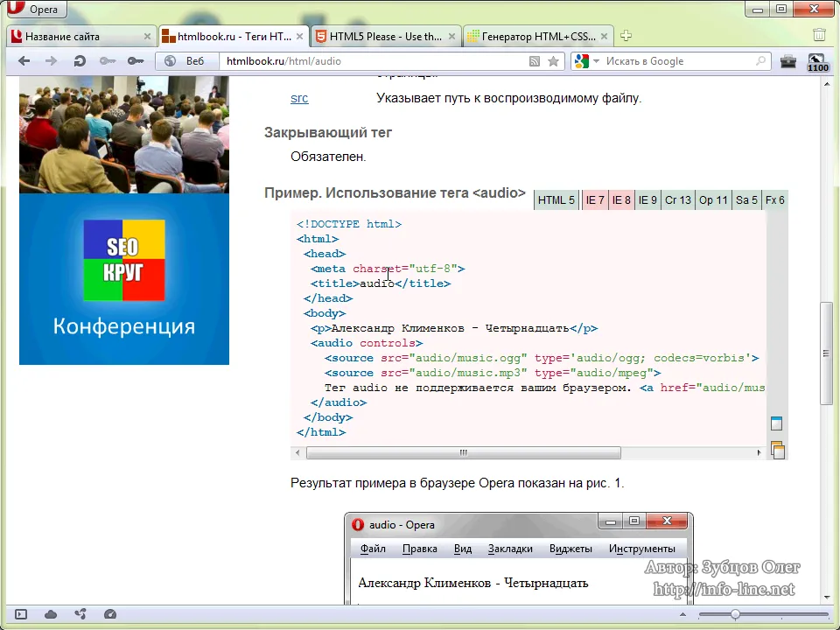Click the conference audience photo
The height and width of the screenshot is (630, 840).
(124, 135)
